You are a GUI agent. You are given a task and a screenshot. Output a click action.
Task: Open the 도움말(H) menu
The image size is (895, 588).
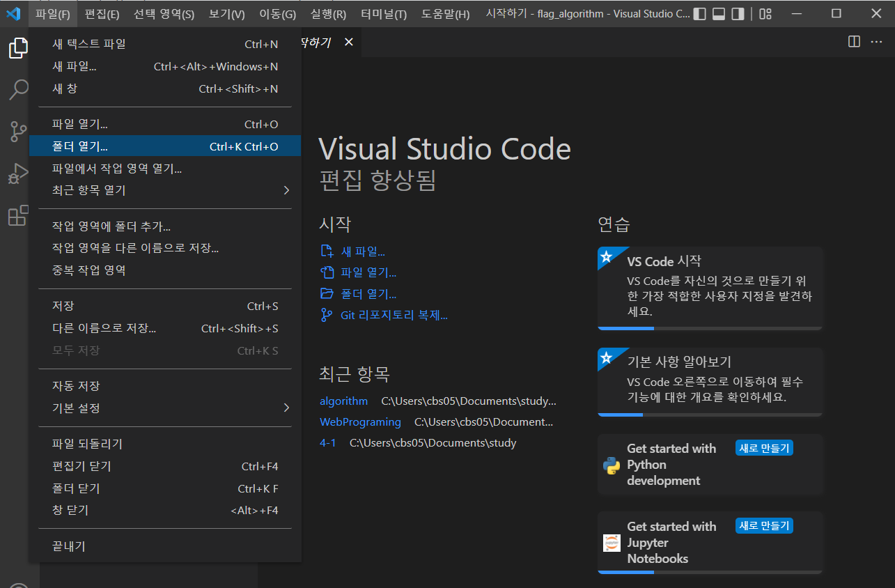(446, 14)
